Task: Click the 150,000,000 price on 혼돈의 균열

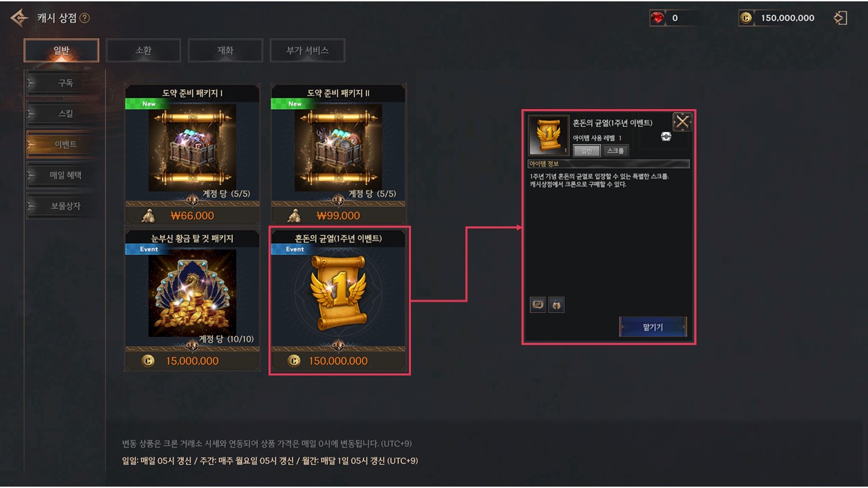Action: tap(338, 361)
